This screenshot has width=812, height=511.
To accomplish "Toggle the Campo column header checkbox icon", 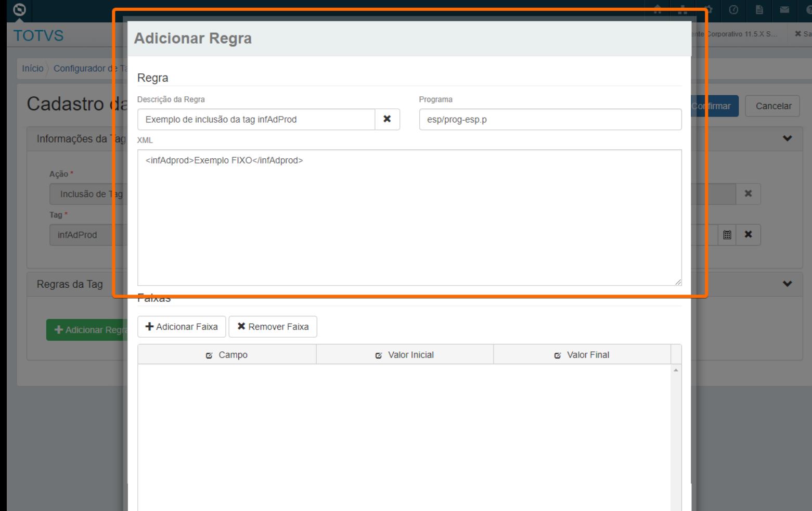I will (x=209, y=355).
